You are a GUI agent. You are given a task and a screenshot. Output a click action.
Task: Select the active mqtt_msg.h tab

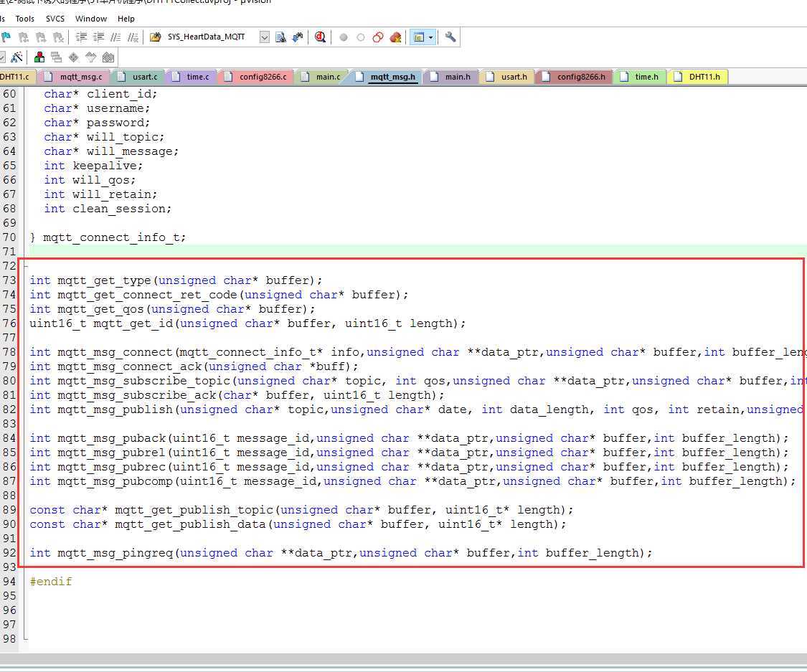tap(387, 77)
